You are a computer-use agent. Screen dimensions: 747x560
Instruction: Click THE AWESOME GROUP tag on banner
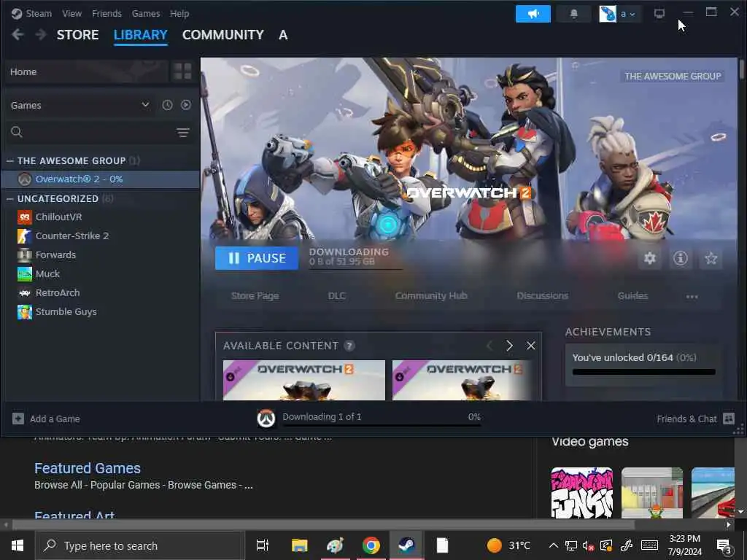673,76
